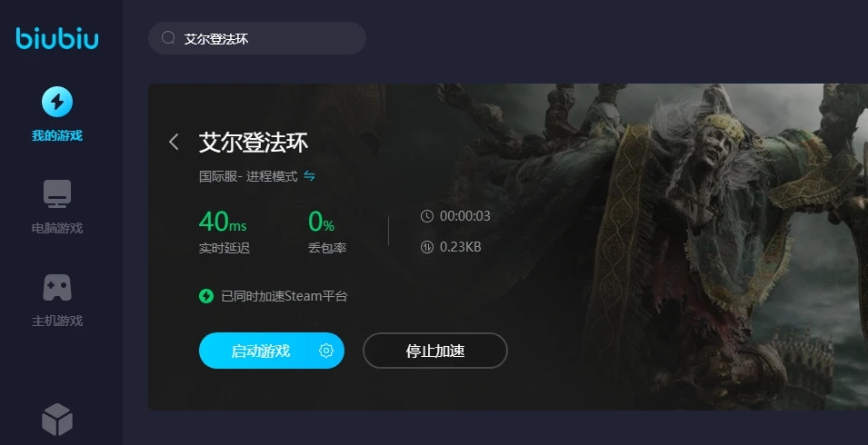Switch to 电脑游戏 tab label
The image size is (868, 445).
(x=57, y=228)
